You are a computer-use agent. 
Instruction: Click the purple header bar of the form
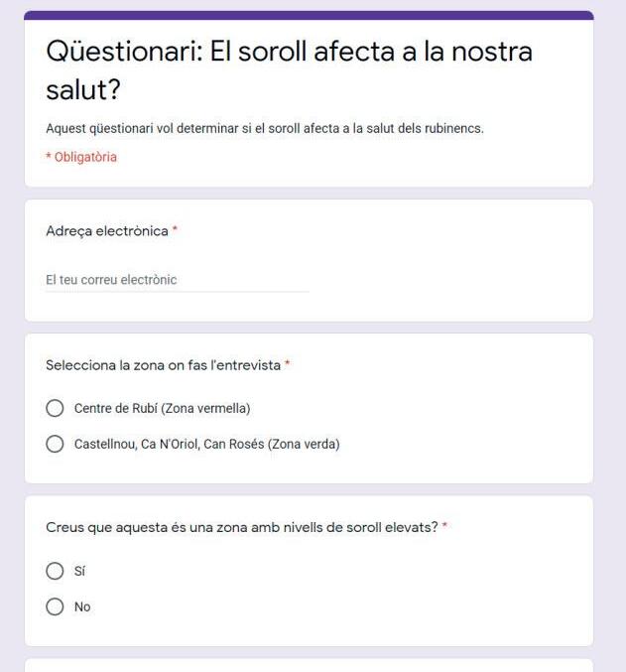[x=309, y=16]
